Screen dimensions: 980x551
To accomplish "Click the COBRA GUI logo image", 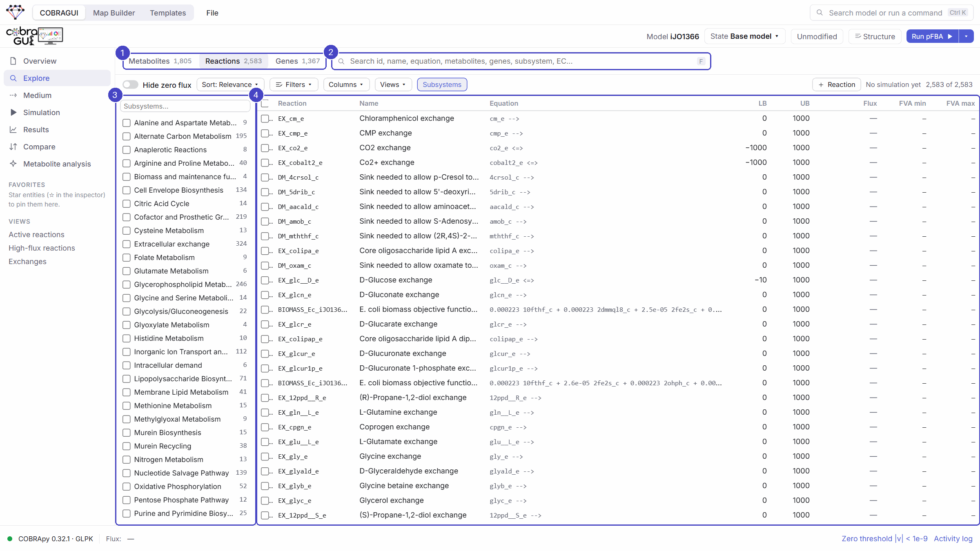I will [34, 36].
